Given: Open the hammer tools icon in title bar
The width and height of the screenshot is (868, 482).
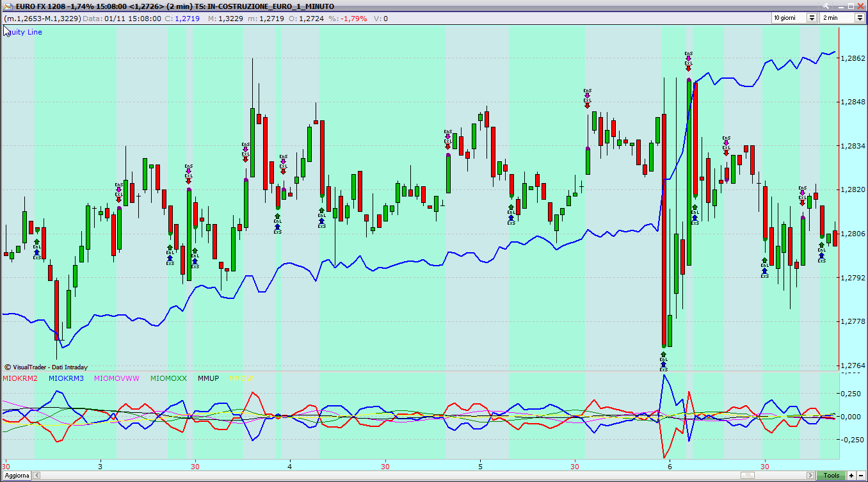Looking at the screenshot, I should pyautogui.click(x=826, y=6).
